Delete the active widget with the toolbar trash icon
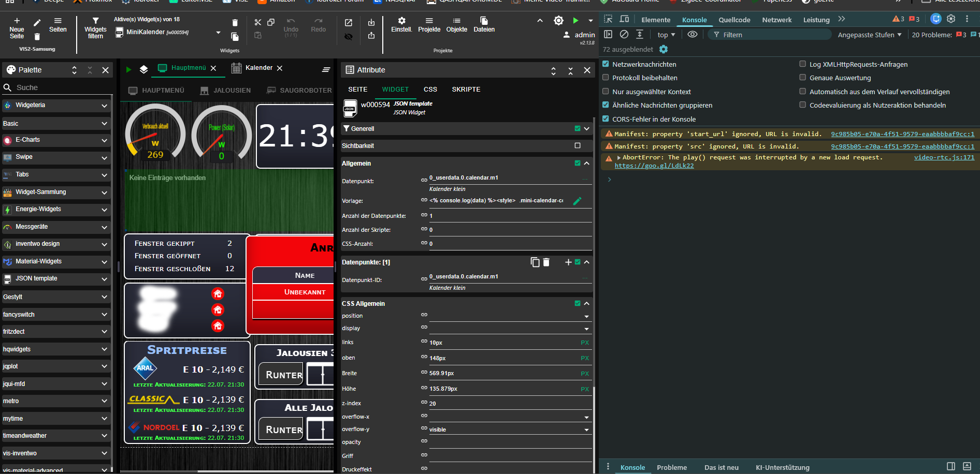This screenshot has height=474, width=980. (x=235, y=23)
